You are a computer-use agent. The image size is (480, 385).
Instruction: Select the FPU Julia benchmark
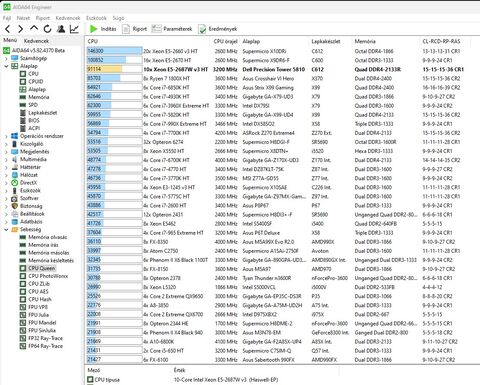click(x=34, y=315)
